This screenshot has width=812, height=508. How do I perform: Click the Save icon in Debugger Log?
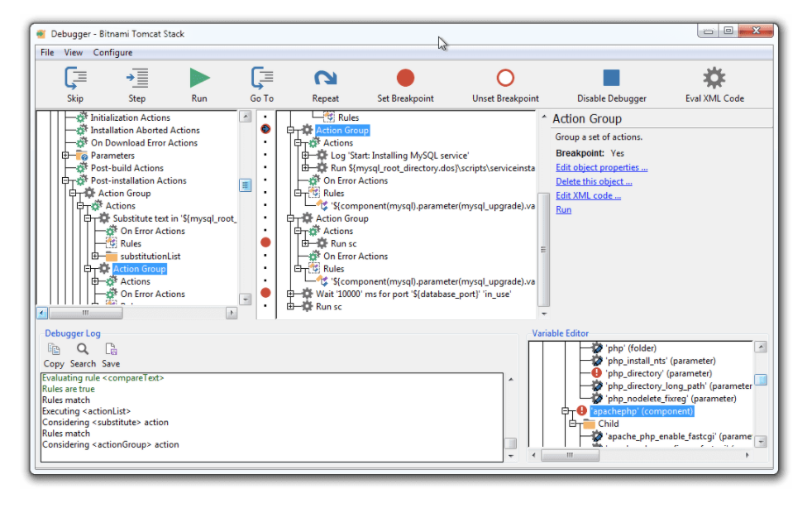click(111, 349)
